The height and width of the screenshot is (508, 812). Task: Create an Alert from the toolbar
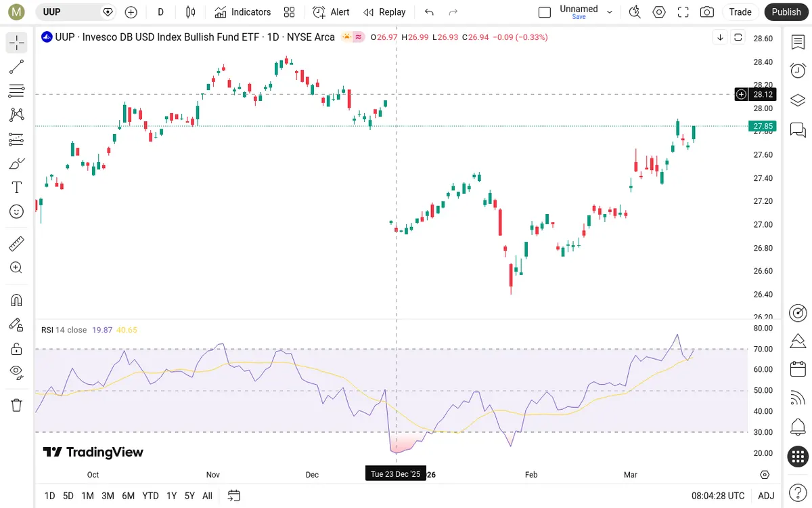(x=332, y=12)
